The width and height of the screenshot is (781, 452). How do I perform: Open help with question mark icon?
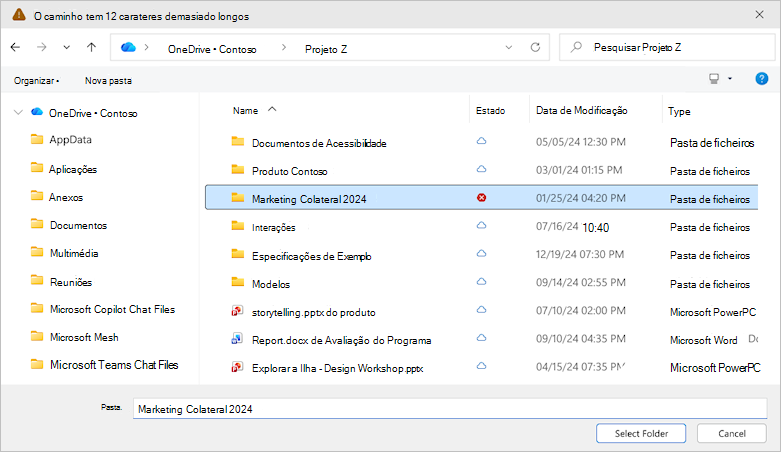point(762,79)
